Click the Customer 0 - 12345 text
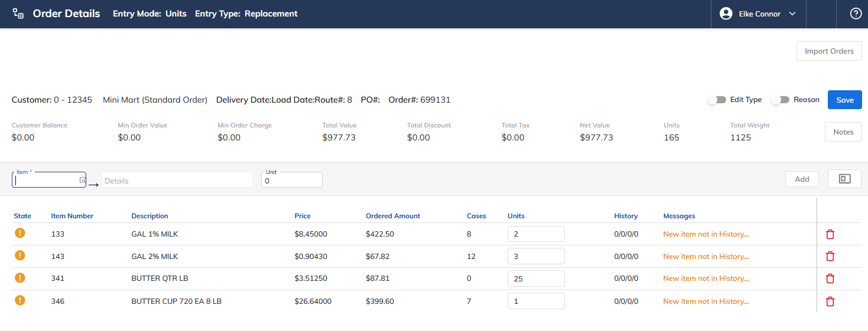Screen dimensions: 868x331 click(52, 100)
